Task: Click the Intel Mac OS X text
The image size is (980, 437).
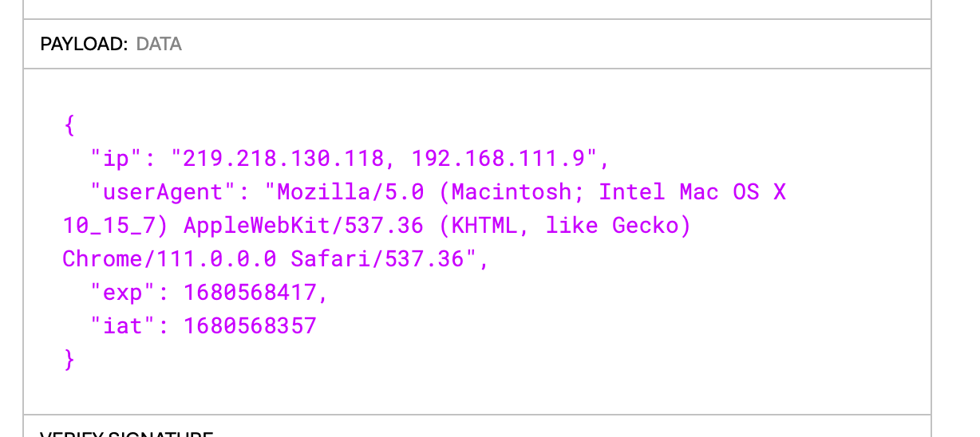Action: click(x=693, y=192)
